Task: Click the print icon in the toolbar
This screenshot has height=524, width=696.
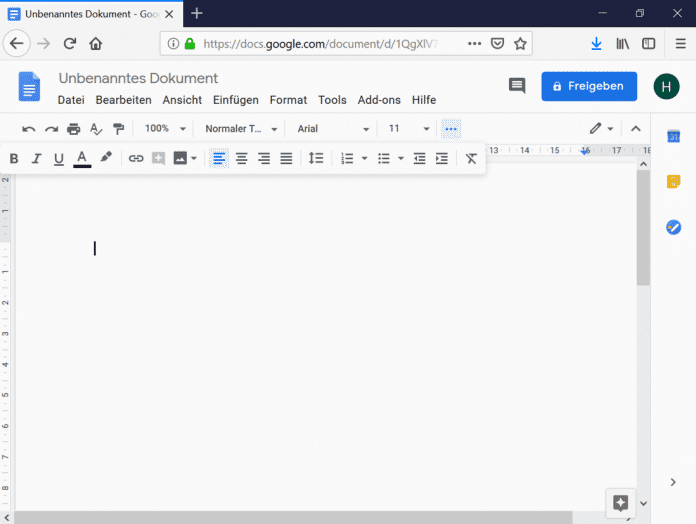Action: coord(74,129)
